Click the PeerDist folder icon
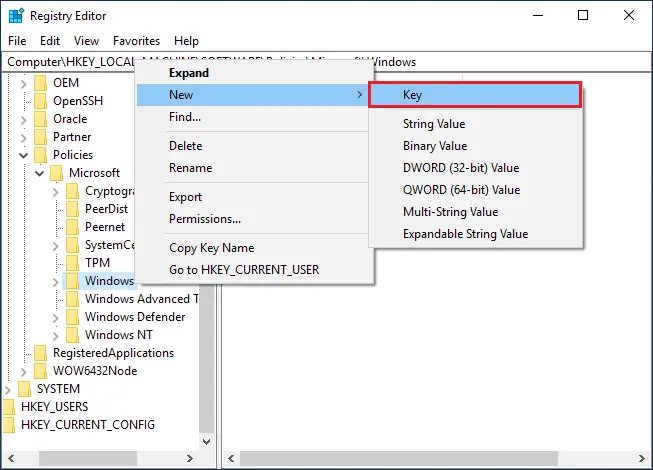Image resolution: width=653 pixels, height=470 pixels. coord(72,209)
